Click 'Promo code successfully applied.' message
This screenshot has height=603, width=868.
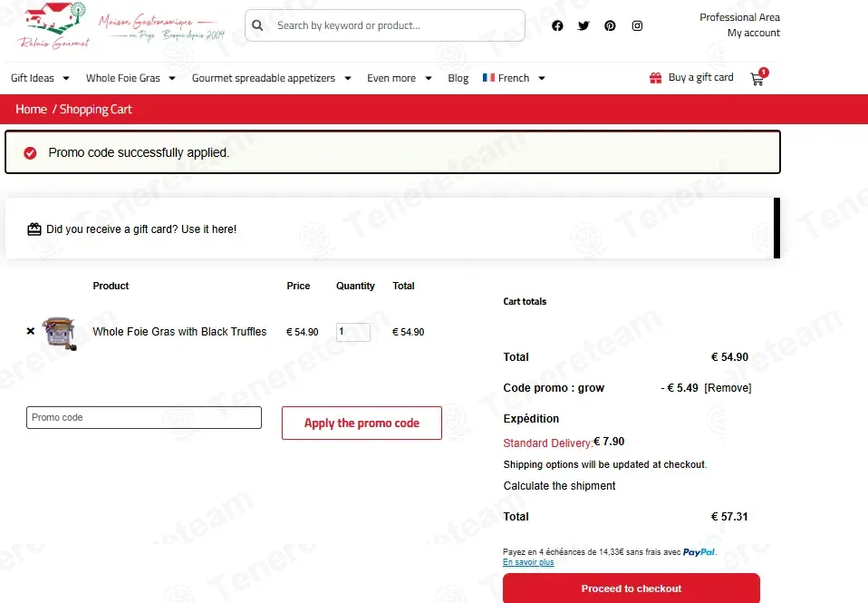coord(139,152)
